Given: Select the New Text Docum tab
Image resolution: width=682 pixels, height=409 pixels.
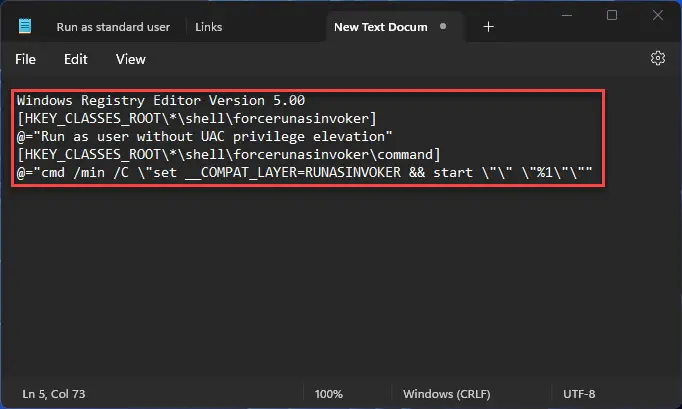Looking at the screenshot, I should pos(380,27).
